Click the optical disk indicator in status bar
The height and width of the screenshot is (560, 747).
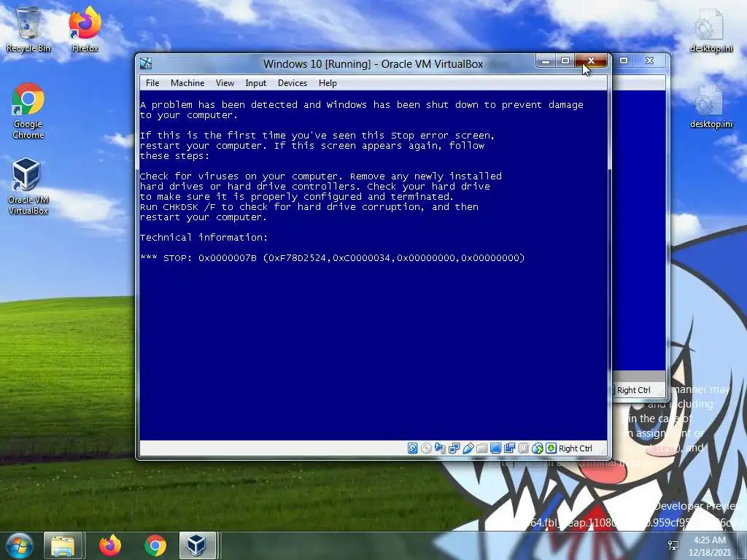[426, 448]
